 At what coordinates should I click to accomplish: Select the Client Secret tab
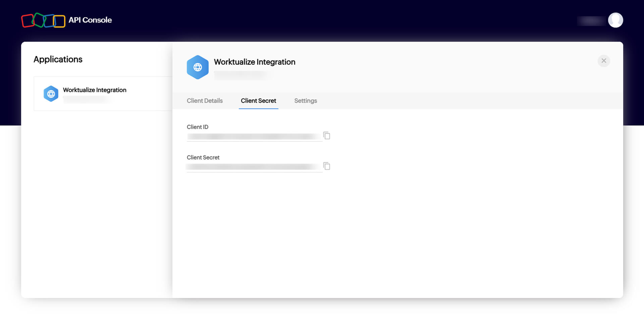click(x=258, y=101)
